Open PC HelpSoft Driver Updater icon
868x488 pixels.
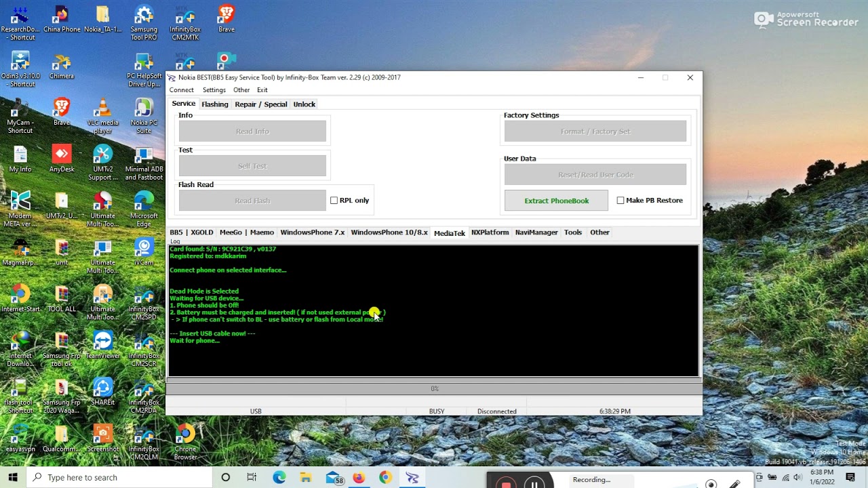144,69
